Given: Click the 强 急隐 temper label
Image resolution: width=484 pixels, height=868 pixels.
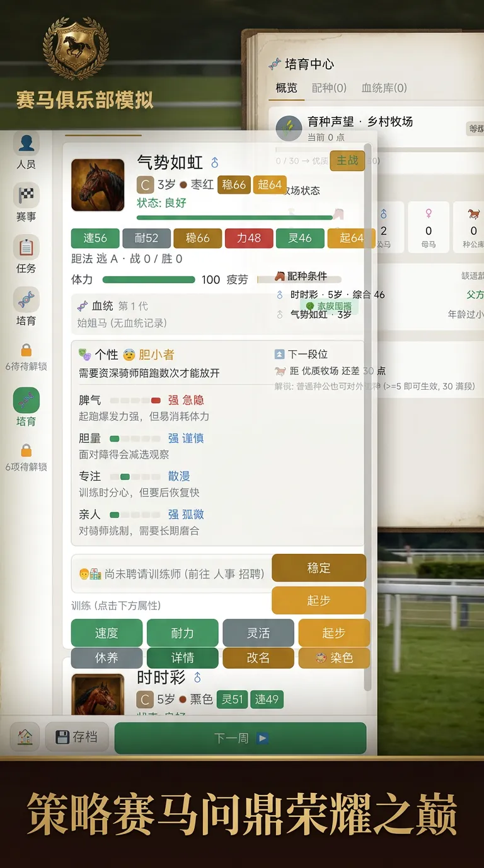Looking at the screenshot, I should pyautogui.click(x=186, y=401).
